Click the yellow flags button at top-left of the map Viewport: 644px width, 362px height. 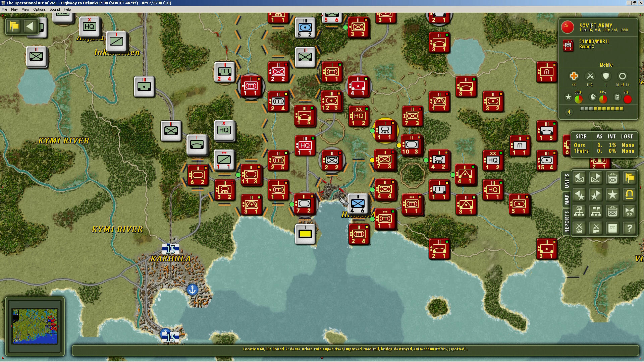pyautogui.click(x=14, y=26)
